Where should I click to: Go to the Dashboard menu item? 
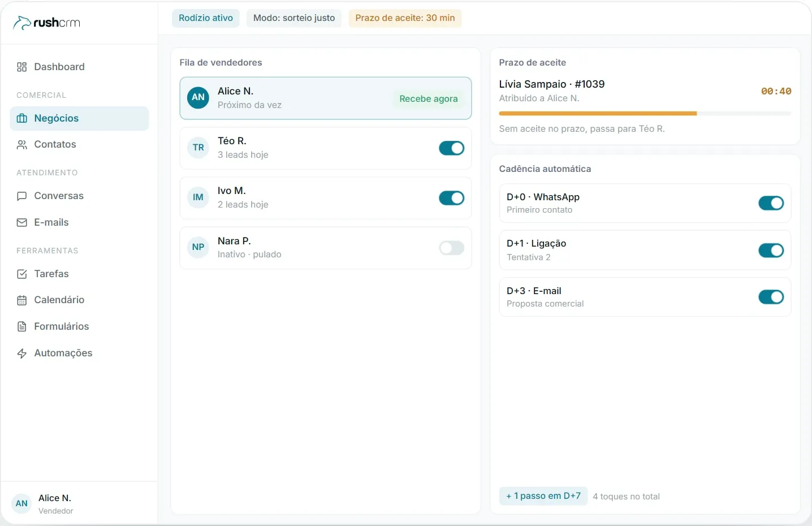coord(79,67)
